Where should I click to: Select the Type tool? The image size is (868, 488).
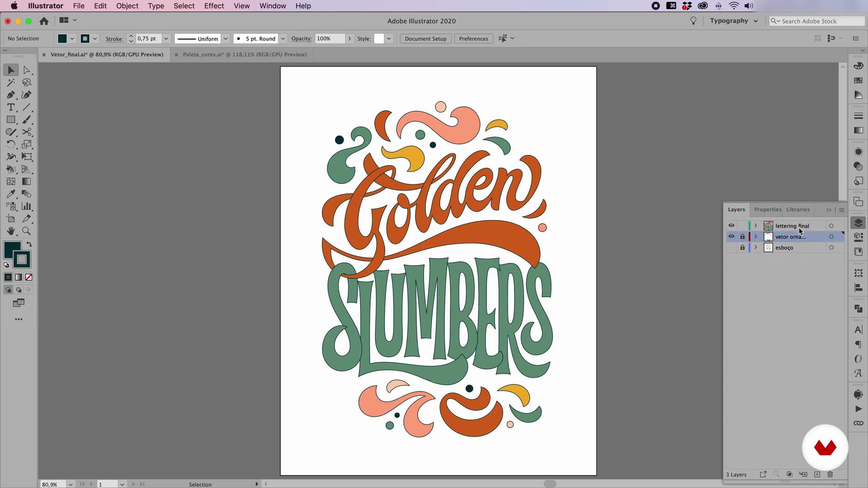(x=11, y=107)
